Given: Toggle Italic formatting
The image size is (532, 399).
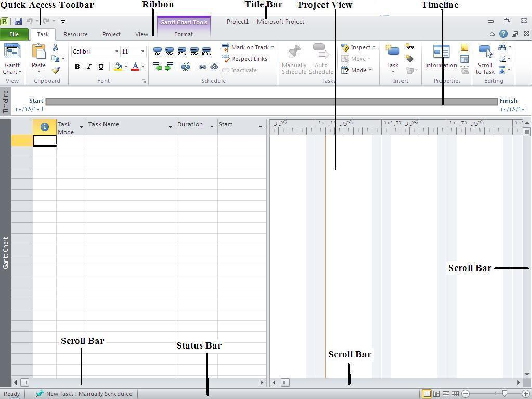Looking at the screenshot, I should click(89, 67).
